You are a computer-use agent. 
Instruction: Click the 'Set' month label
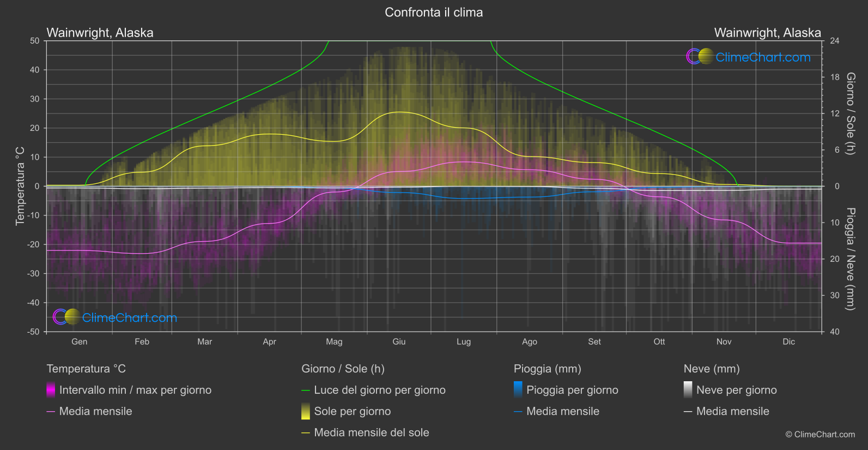click(x=594, y=341)
